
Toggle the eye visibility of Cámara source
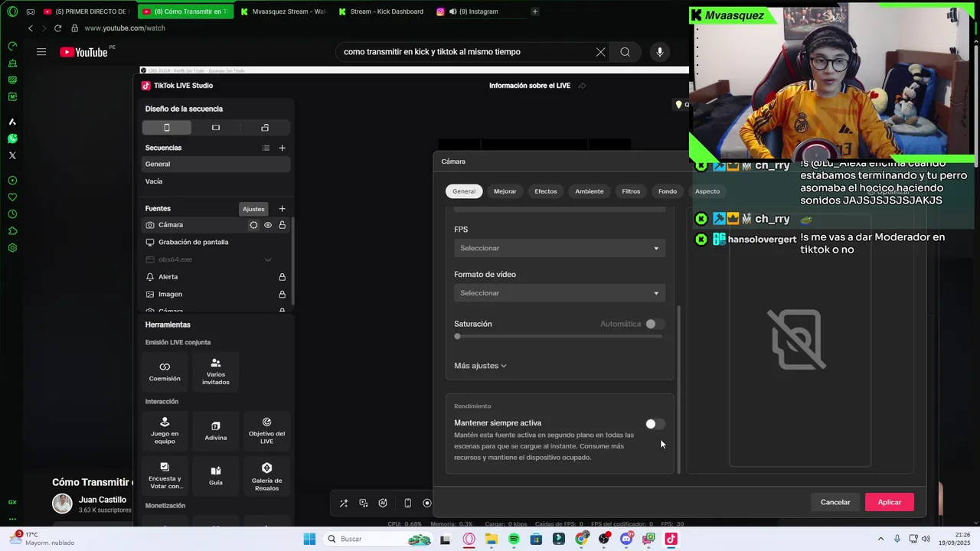268,225
